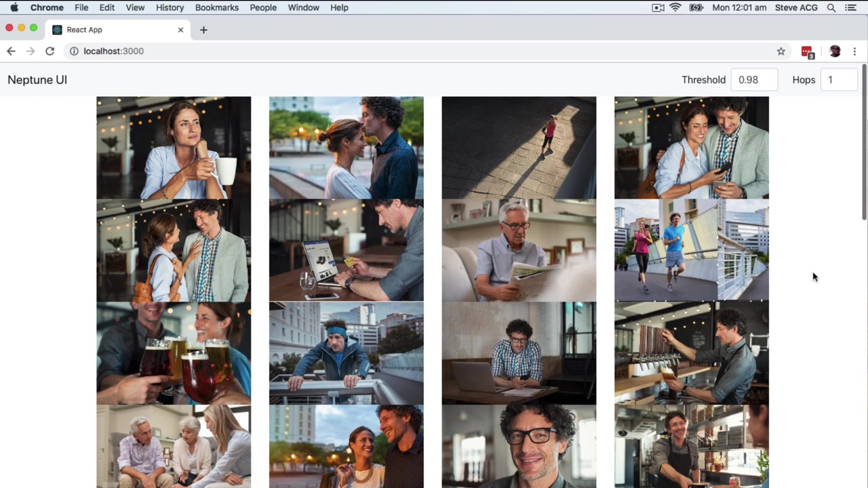This screenshot has width=868, height=488.
Task: Close the React App tab
Action: coord(180,30)
